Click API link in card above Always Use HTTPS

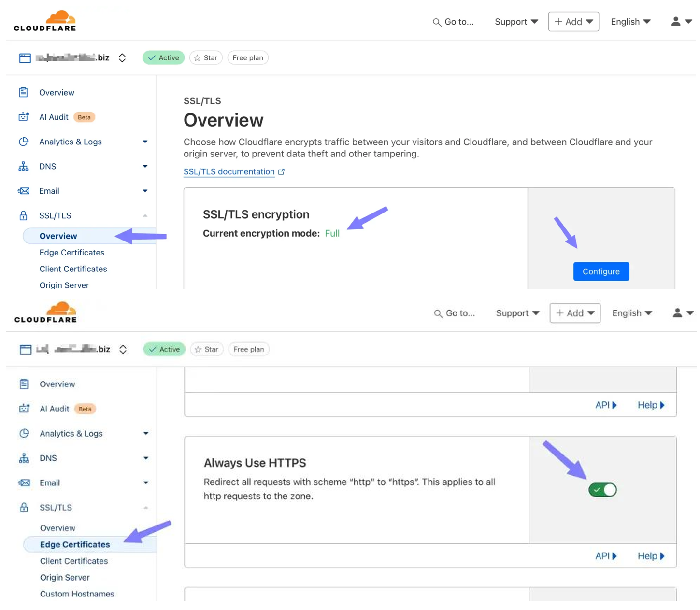tap(606, 405)
